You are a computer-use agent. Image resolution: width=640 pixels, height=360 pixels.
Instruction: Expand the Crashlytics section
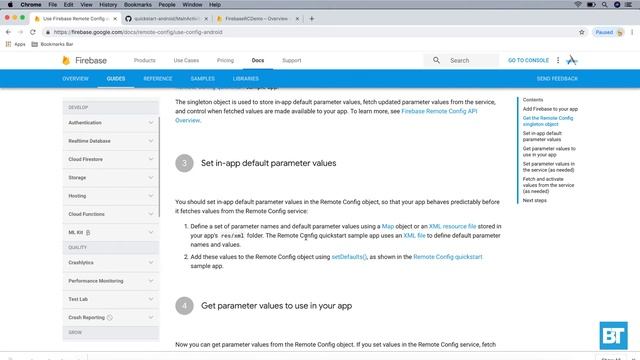point(111,263)
